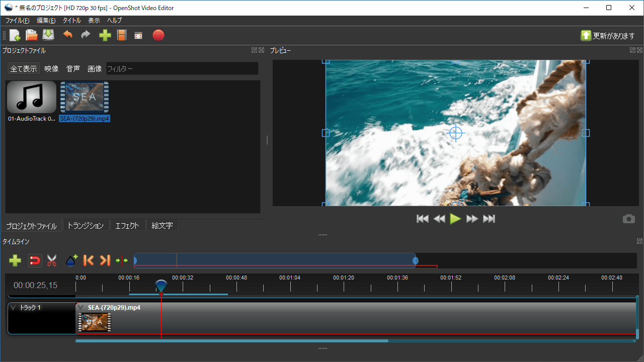
Task: Toggle snapping with the magnet icon
Action: pos(34,260)
